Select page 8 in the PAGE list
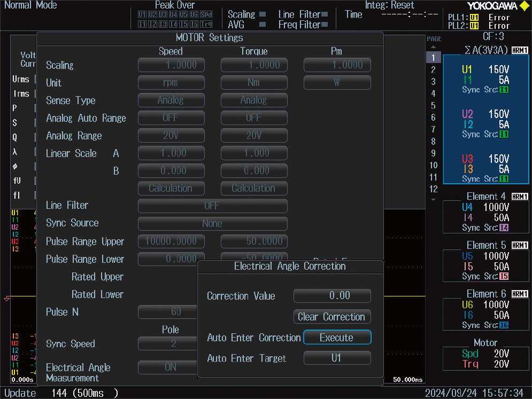 (433, 142)
